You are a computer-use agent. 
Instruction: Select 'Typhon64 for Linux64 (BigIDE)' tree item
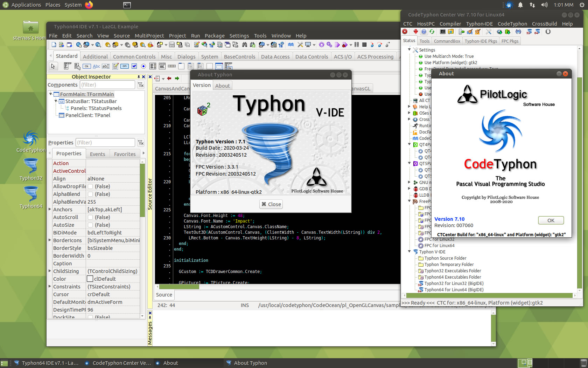[x=454, y=289]
